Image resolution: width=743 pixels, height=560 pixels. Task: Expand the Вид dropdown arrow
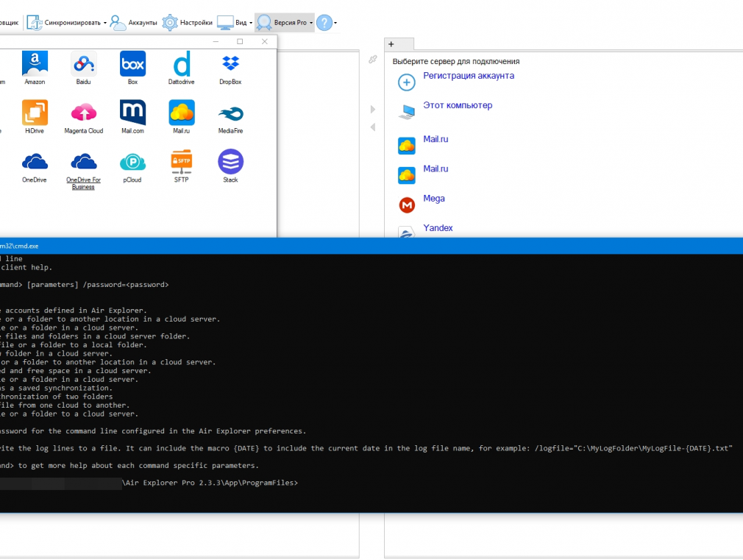(x=251, y=23)
